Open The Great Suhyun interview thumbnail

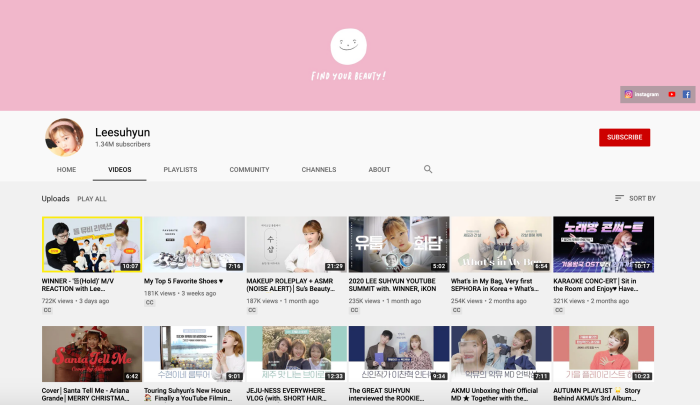(399, 354)
